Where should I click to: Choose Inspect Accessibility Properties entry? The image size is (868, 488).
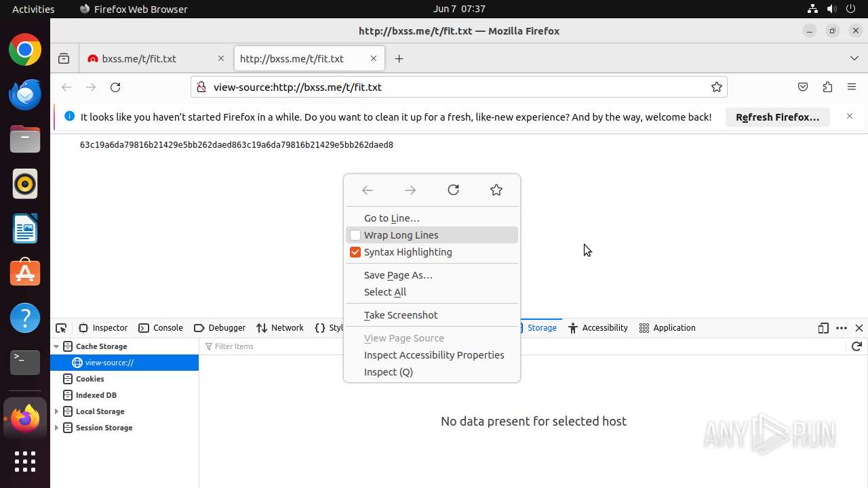click(x=432, y=355)
